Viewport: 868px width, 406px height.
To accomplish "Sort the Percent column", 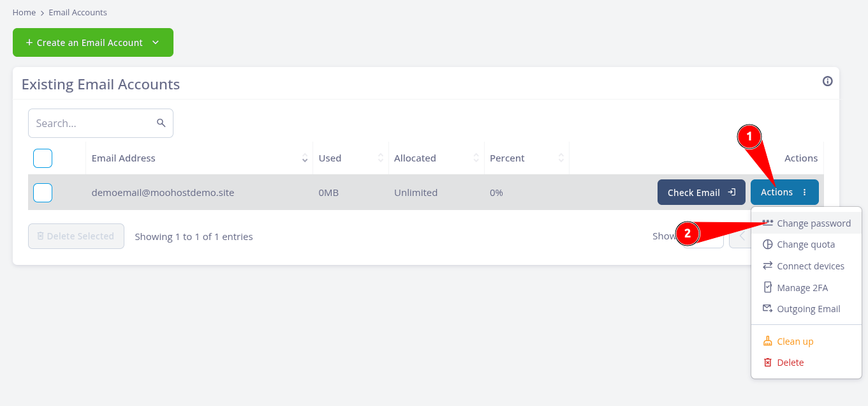I will [561, 158].
